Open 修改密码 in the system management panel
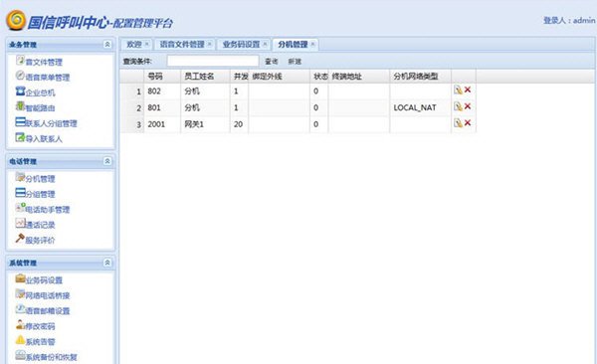 coord(36,326)
